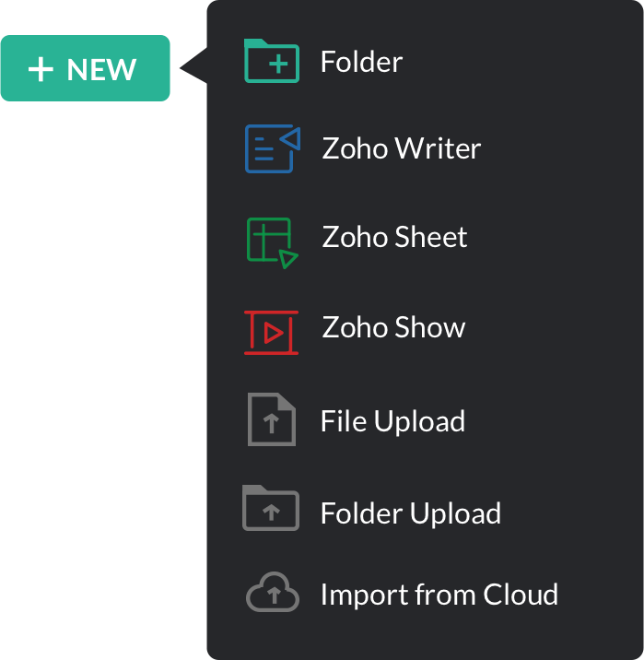Click the gray File Upload page icon
Viewport: 644px width, 660px height.
(x=271, y=420)
